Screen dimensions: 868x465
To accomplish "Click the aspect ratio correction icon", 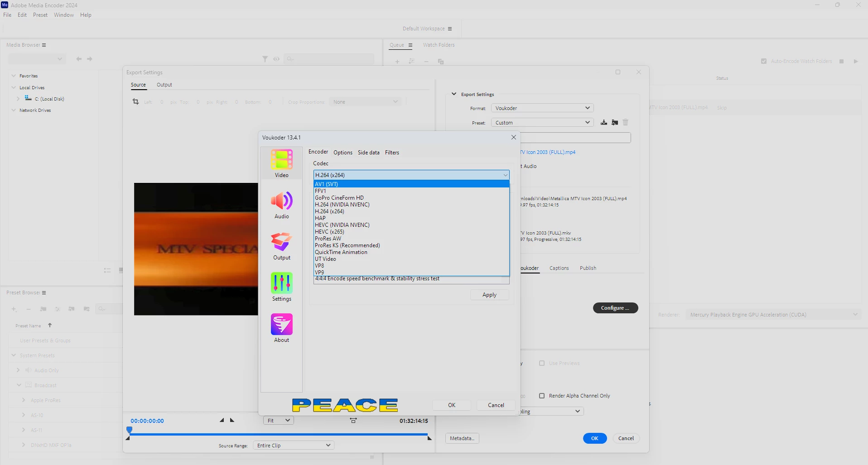I will click(x=353, y=420).
